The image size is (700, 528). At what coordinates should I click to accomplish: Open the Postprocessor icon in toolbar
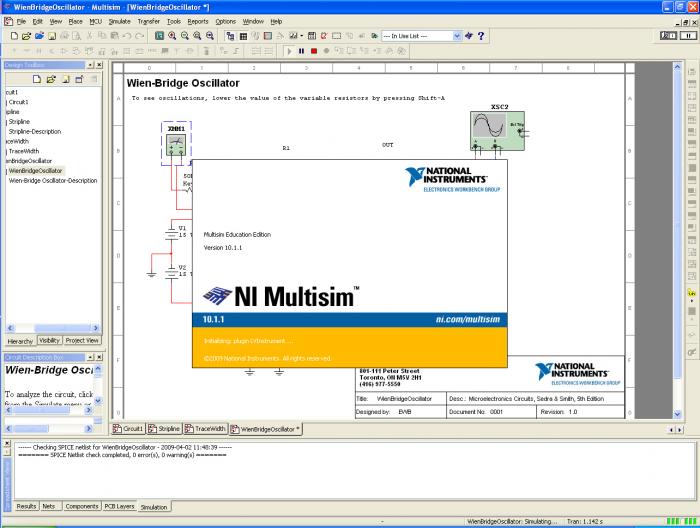(312, 36)
